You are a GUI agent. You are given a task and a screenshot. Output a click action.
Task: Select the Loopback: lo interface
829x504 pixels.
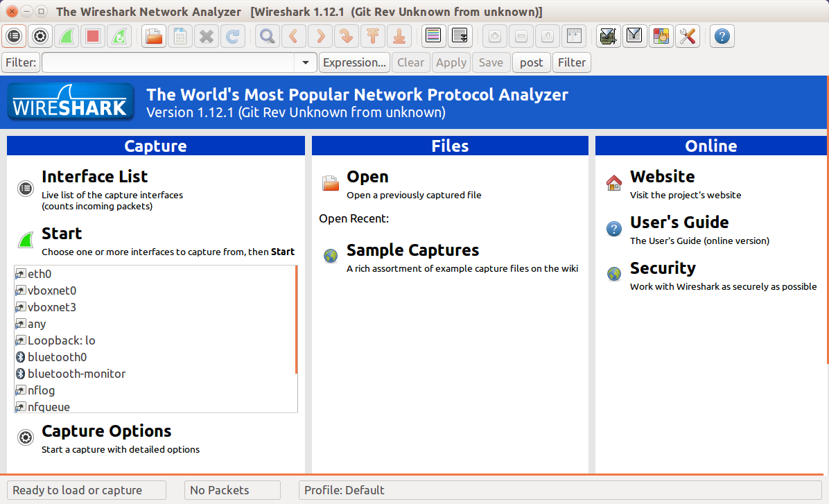click(x=61, y=340)
